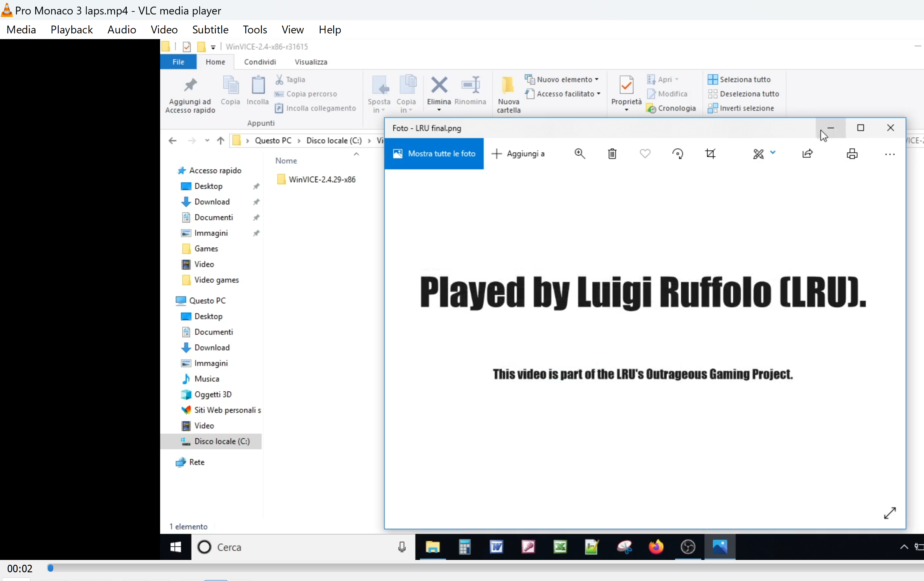Open the edit and create dropdown arrow
This screenshot has height=581, width=924.
tap(773, 153)
